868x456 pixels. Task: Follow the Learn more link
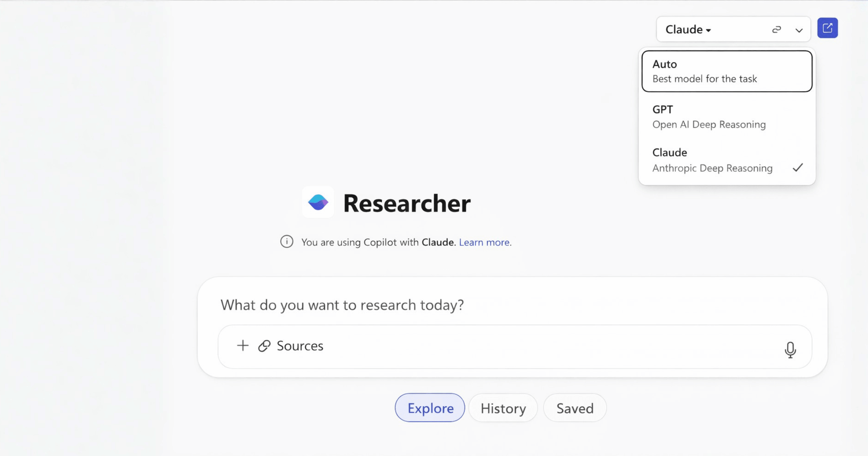485,242
